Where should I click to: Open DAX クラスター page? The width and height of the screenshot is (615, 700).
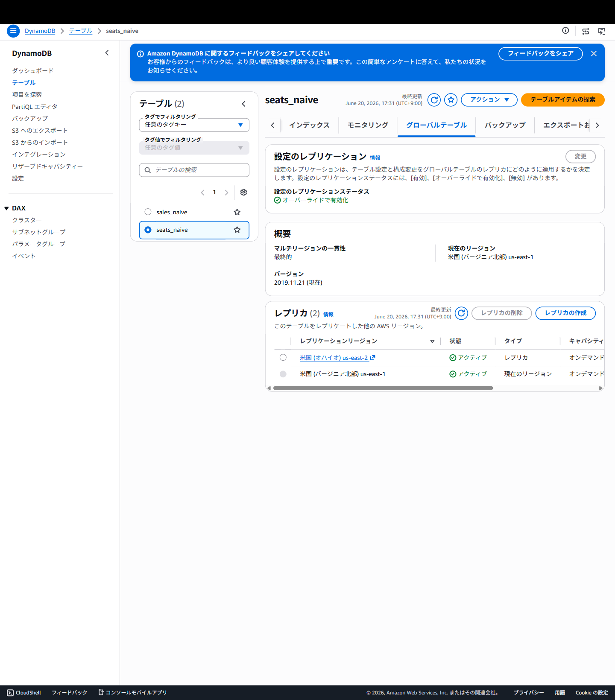[x=27, y=220]
